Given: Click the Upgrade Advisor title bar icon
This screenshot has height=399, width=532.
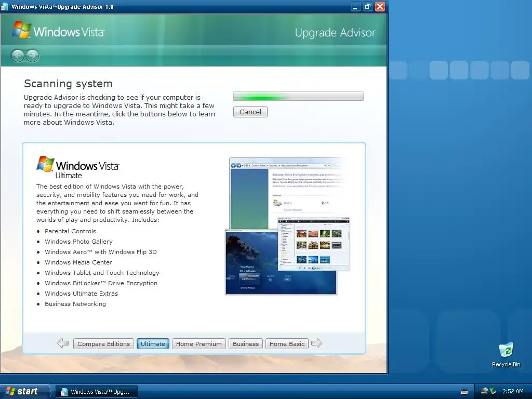Looking at the screenshot, I should (5, 6).
